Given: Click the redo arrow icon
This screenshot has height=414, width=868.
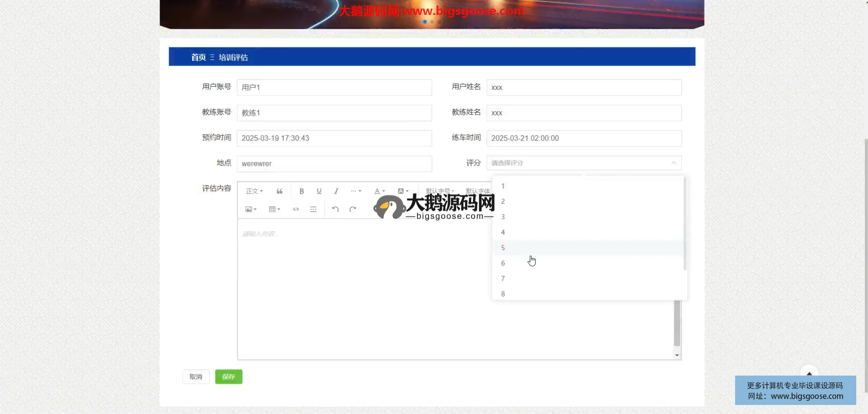Looking at the screenshot, I should (x=353, y=209).
